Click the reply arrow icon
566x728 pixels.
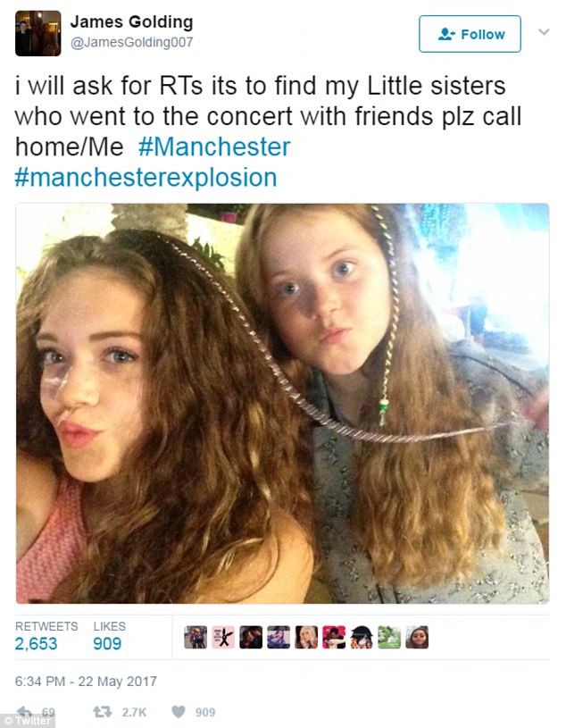(x=24, y=712)
